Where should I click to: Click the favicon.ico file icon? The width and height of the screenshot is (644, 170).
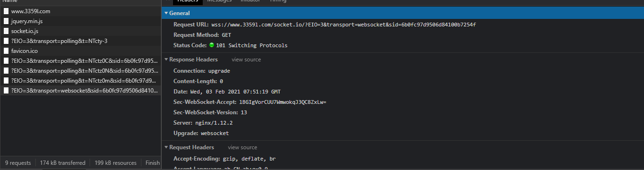click(6, 51)
